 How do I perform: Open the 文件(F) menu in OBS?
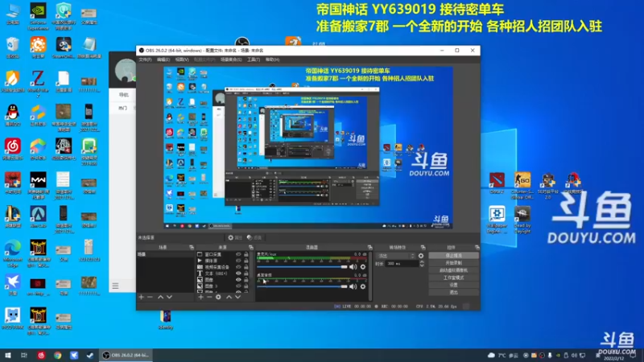coord(145,60)
